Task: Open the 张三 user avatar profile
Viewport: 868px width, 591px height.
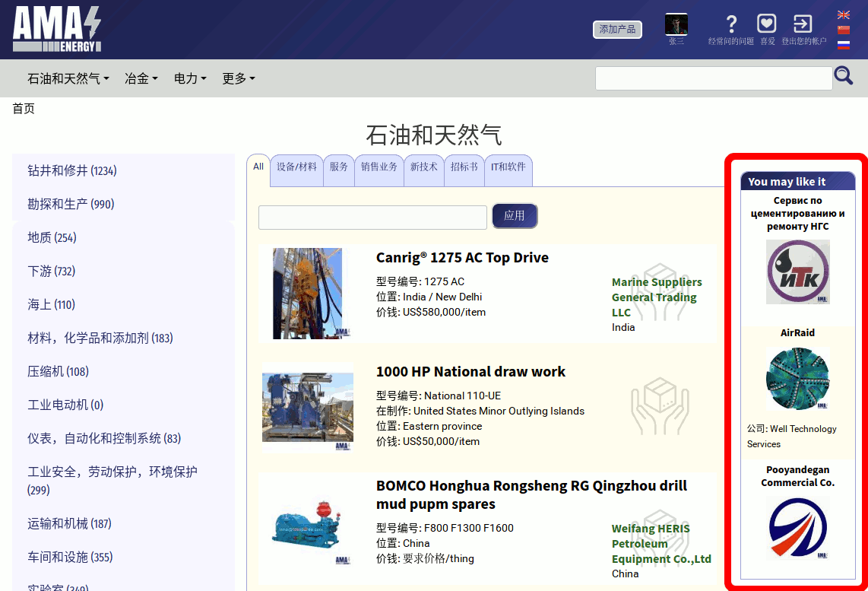Action: click(x=676, y=24)
